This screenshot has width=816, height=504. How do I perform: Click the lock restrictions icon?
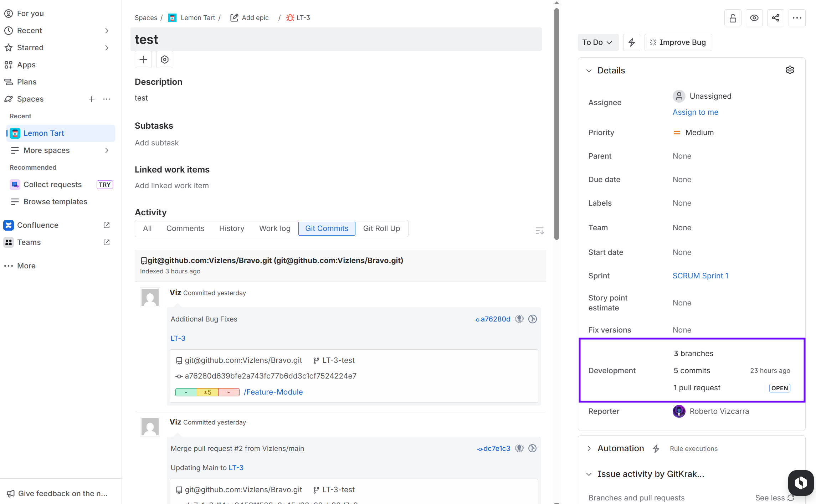[733, 18]
